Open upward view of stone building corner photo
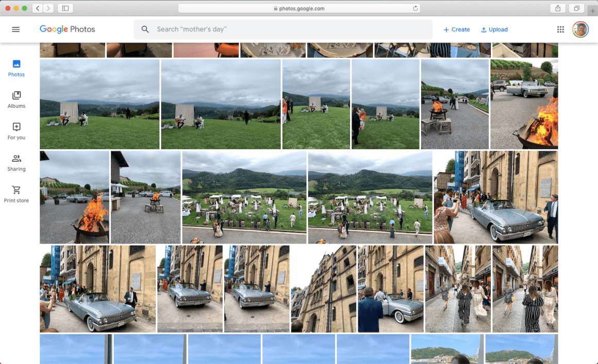 point(323,289)
